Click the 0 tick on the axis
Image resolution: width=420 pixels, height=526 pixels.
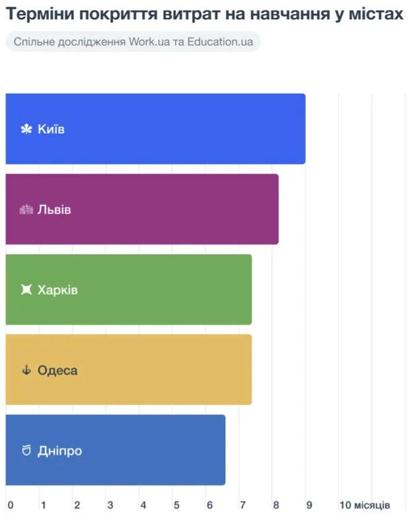point(11,506)
